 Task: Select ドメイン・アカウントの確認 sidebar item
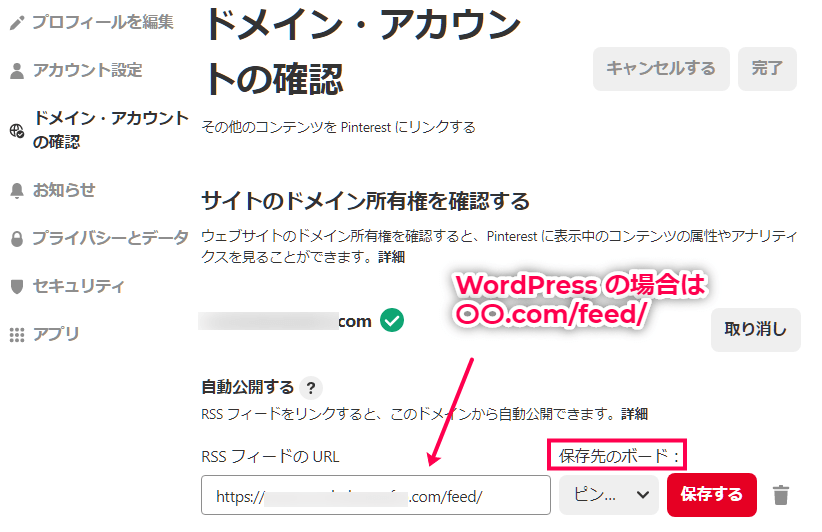tap(111, 130)
